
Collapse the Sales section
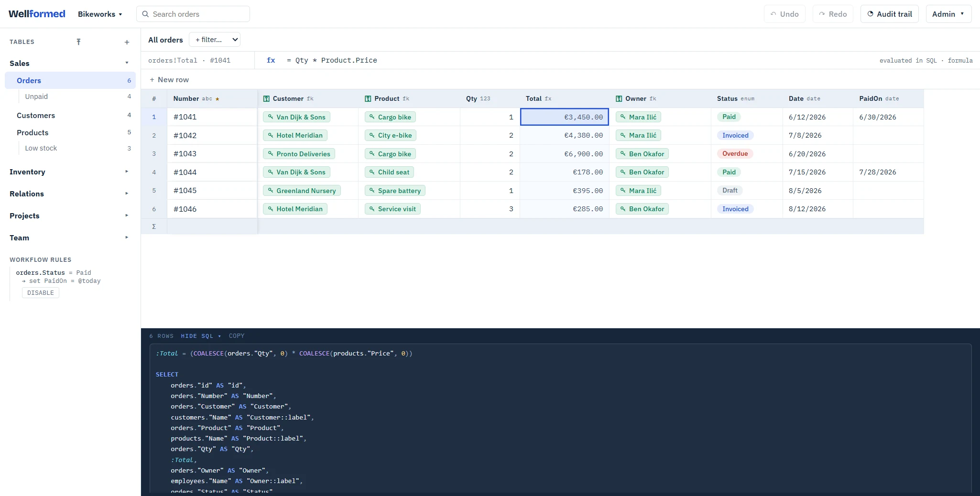(127, 63)
